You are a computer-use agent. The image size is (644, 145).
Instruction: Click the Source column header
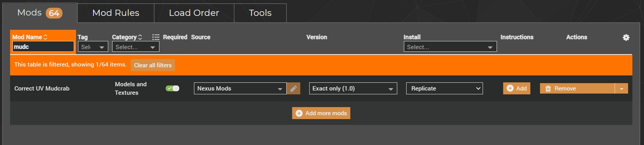point(201,37)
